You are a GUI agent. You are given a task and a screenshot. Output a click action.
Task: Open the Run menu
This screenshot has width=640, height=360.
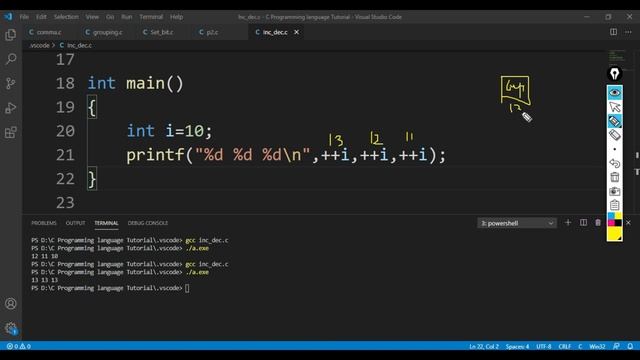(x=127, y=17)
